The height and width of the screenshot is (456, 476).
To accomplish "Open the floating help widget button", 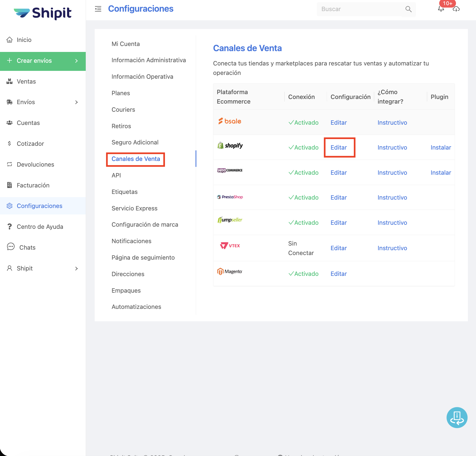I will tap(457, 417).
